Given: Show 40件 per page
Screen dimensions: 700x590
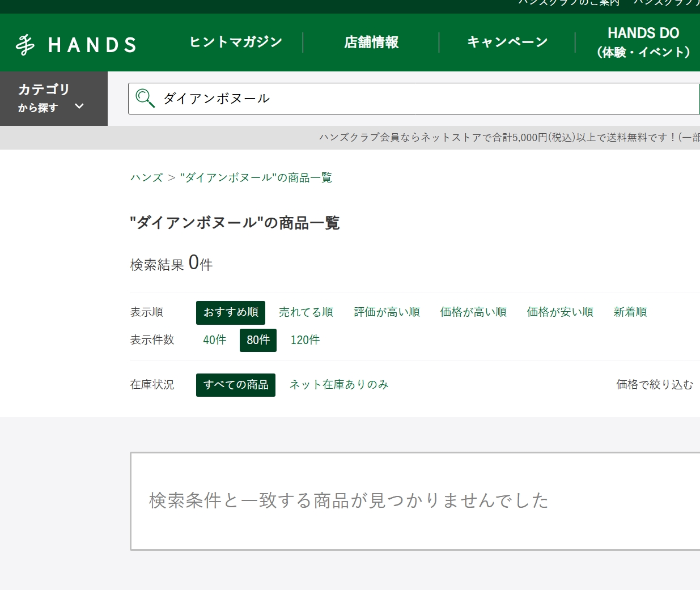Looking at the screenshot, I should coord(215,340).
